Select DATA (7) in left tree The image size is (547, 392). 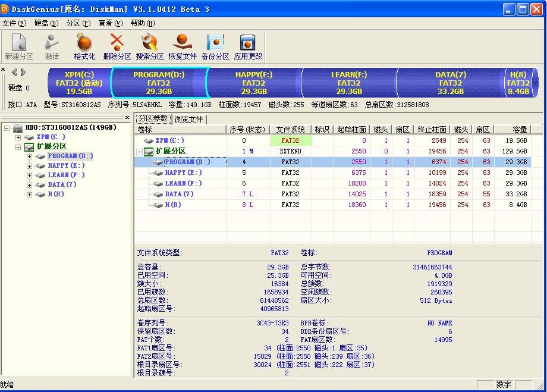coord(62,184)
